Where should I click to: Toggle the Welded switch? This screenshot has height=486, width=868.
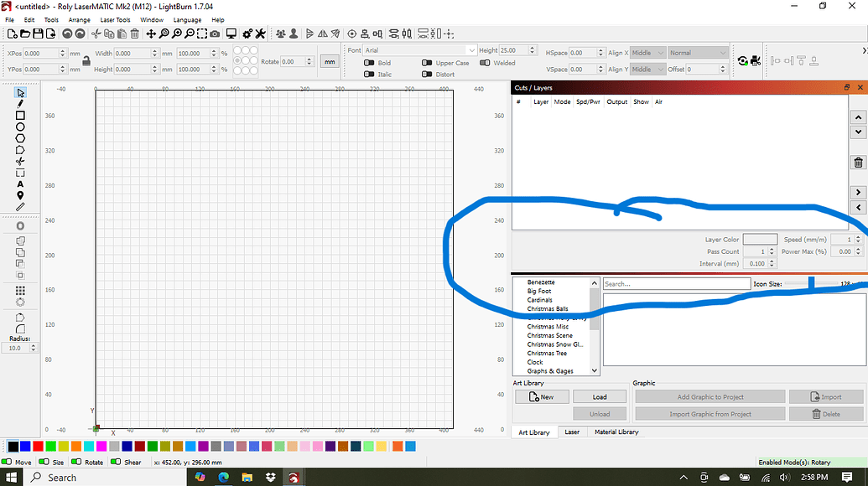coord(485,63)
